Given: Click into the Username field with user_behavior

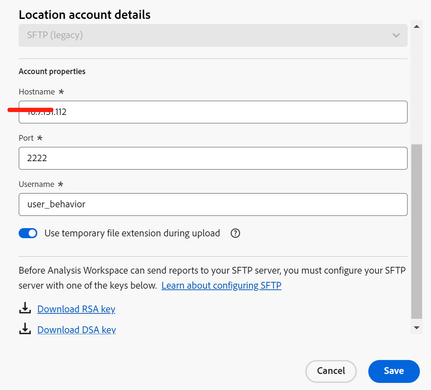Looking at the screenshot, I should [213, 204].
